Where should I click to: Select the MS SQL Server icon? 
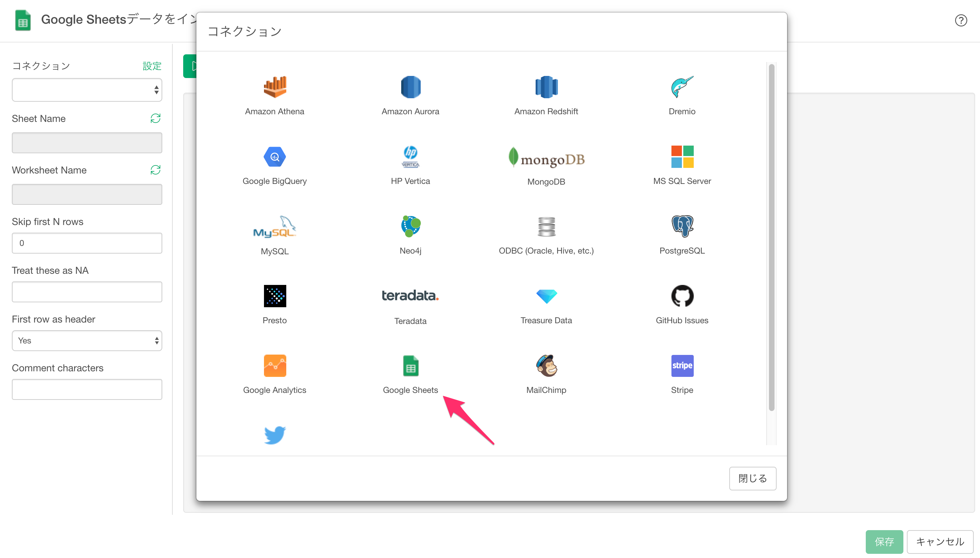pos(682,157)
